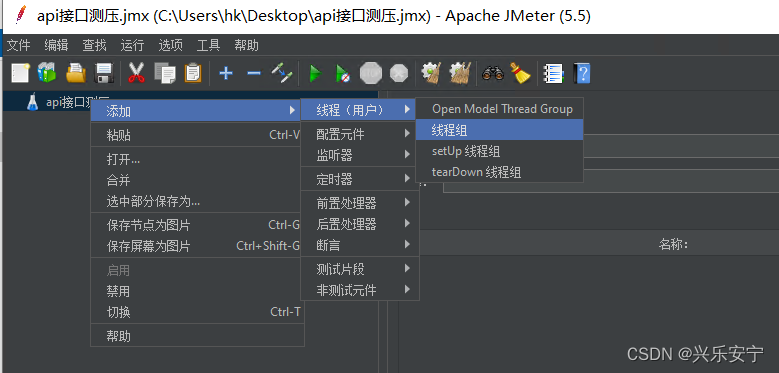Open the 选项 menu
This screenshot has height=373, width=779.
click(x=170, y=46)
